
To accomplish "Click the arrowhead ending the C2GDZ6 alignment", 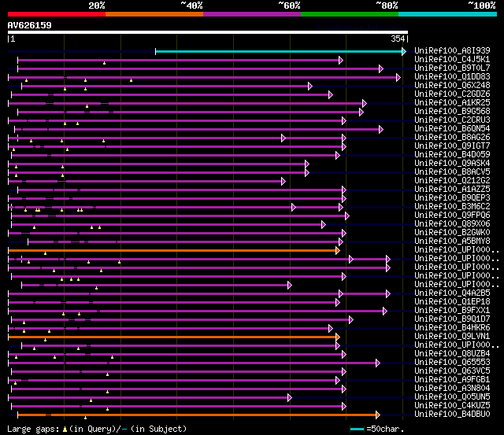I will point(331,94).
